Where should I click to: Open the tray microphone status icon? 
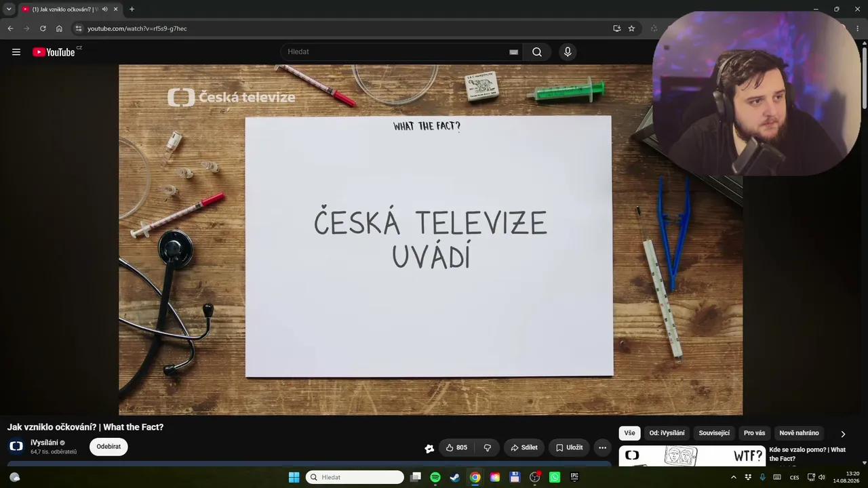[763, 477]
